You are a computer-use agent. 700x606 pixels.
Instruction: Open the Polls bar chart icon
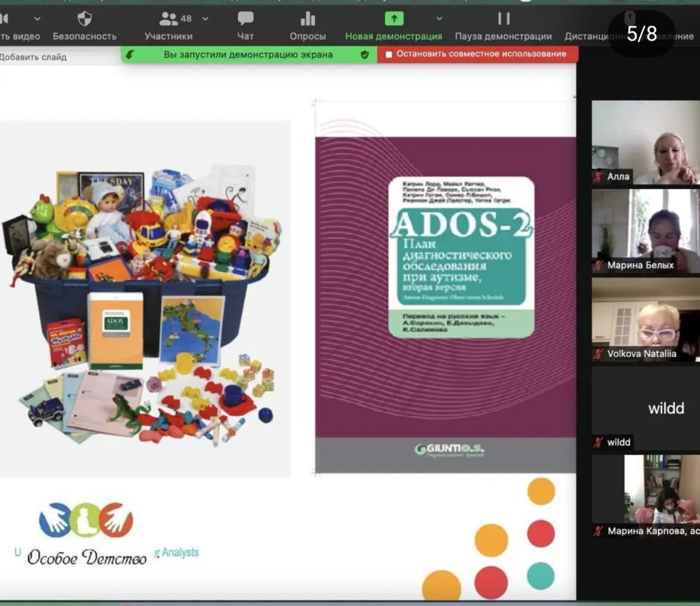coord(308,19)
